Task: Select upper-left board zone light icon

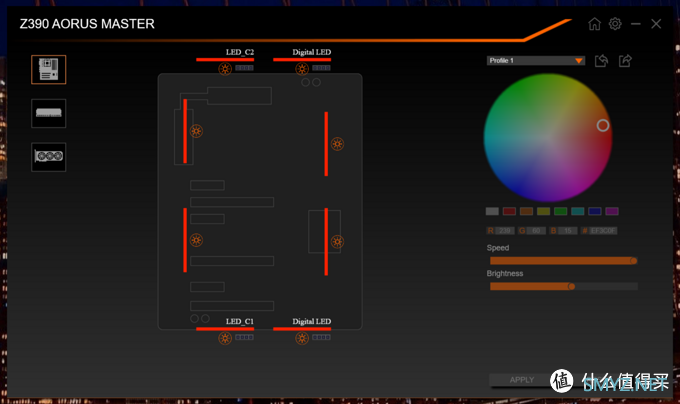Action: point(196,131)
